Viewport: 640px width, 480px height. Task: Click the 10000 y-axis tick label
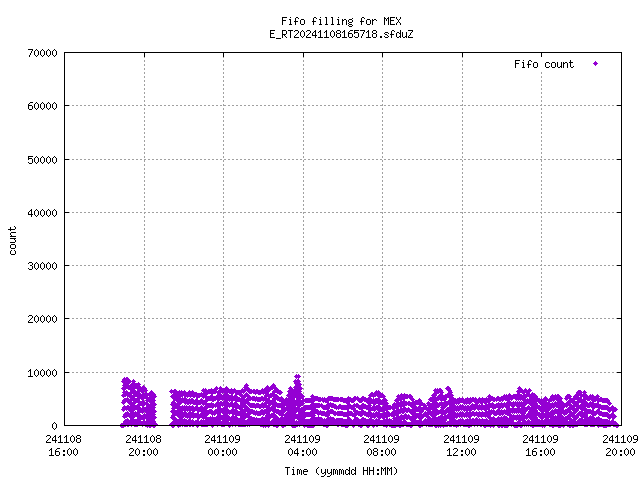click(x=42, y=373)
